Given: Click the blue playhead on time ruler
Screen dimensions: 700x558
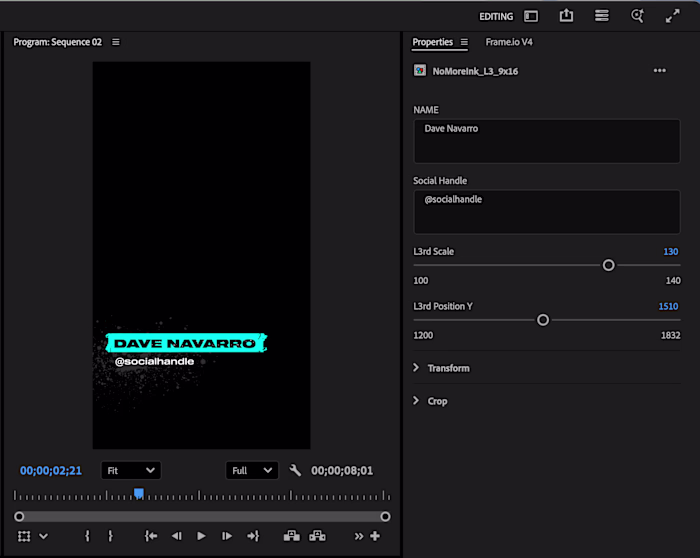Looking at the screenshot, I should (x=139, y=493).
